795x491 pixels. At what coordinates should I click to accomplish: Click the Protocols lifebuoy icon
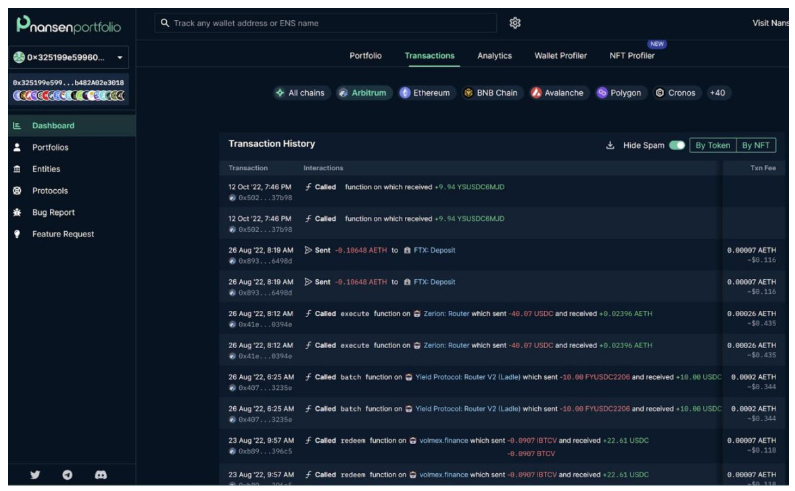(17, 191)
